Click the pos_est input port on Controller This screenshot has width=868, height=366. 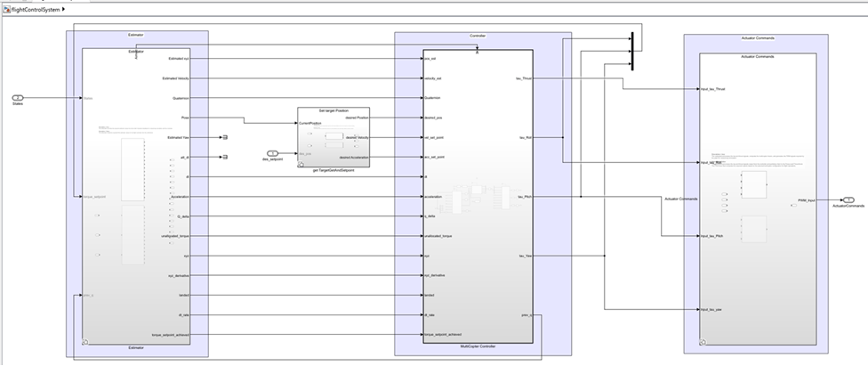click(x=430, y=58)
